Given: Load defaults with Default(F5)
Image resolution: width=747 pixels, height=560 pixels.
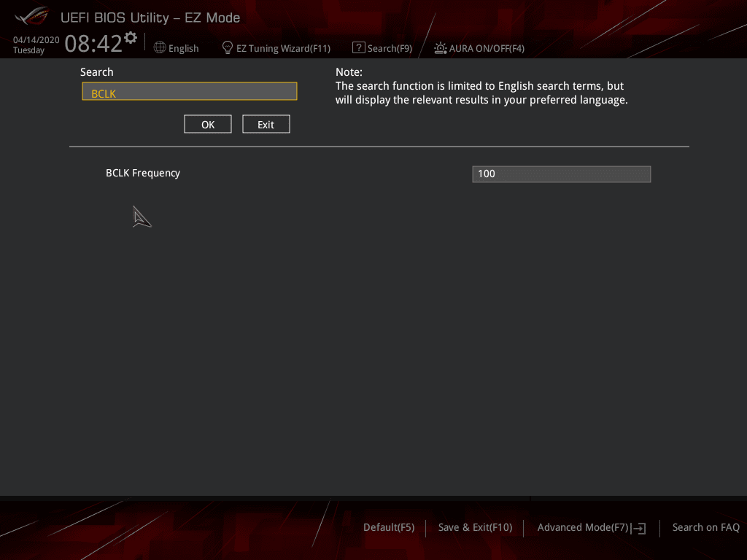Looking at the screenshot, I should coord(389,527).
